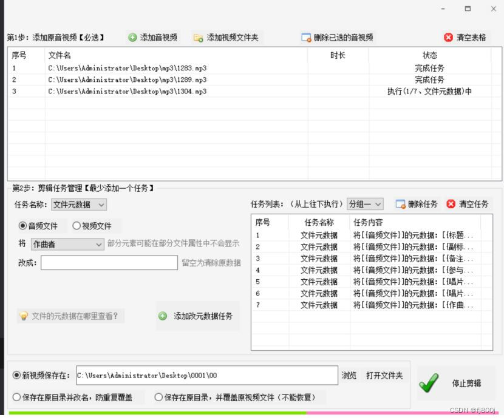
Task: Select task row 6 in task list
Action: pos(372,293)
